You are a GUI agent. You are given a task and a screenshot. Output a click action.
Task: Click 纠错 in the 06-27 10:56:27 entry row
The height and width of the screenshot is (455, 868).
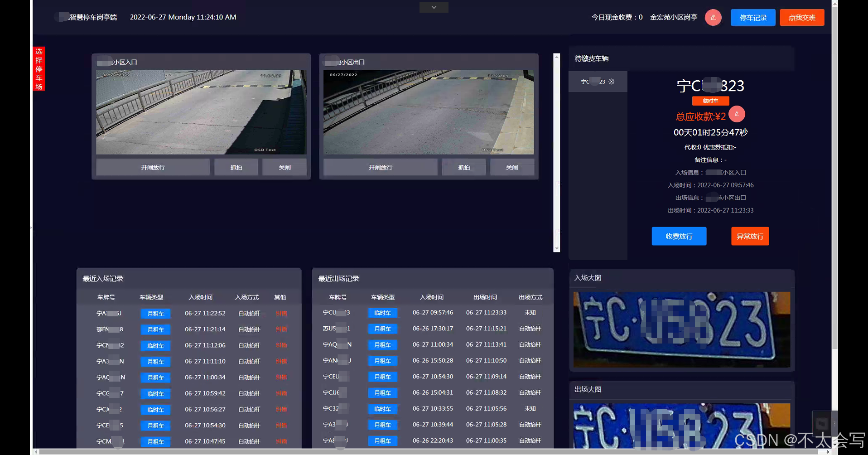[x=281, y=409]
